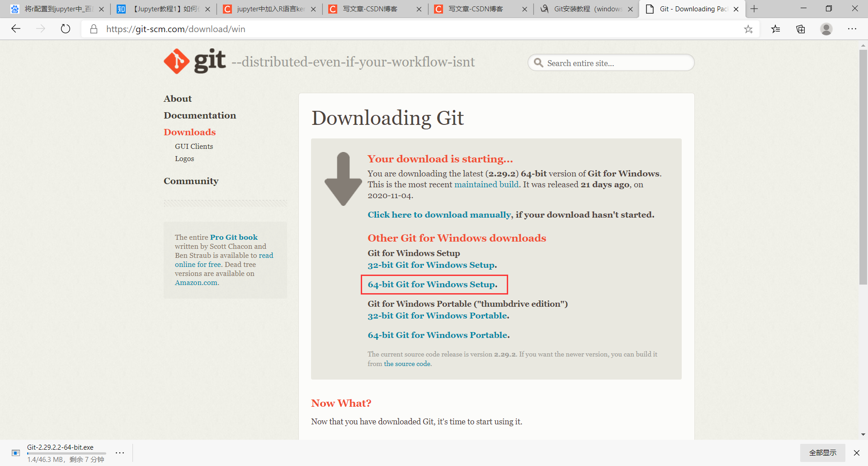This screenshot has height=466, width=868.
Task: Add this page to favorites star
Action: [748, 29]
